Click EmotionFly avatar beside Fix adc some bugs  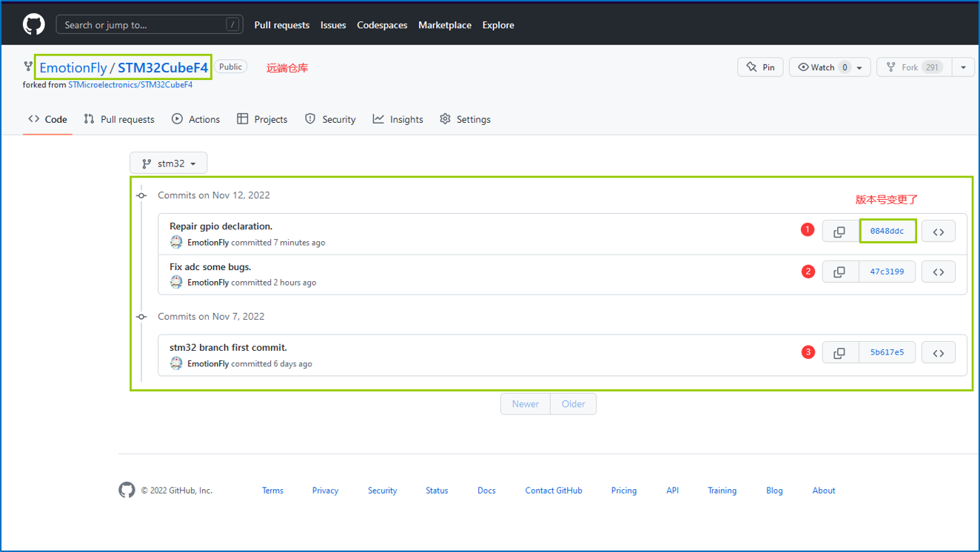point(176,282)
